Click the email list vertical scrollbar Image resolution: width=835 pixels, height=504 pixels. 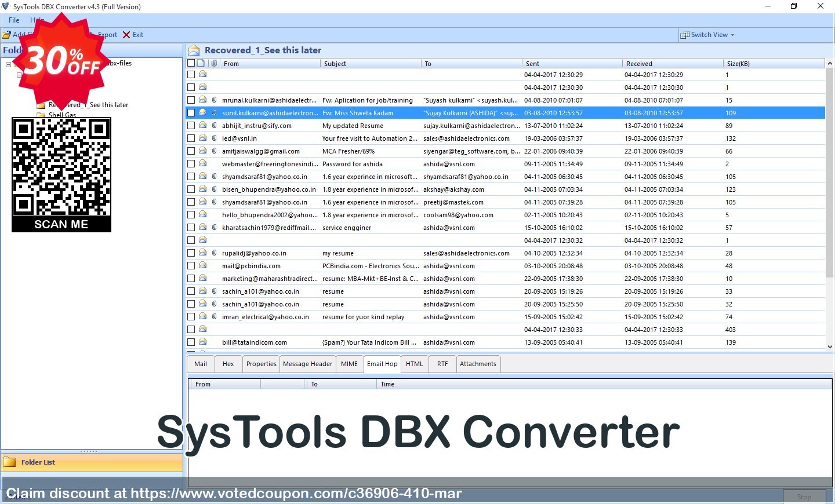point(830,174)
